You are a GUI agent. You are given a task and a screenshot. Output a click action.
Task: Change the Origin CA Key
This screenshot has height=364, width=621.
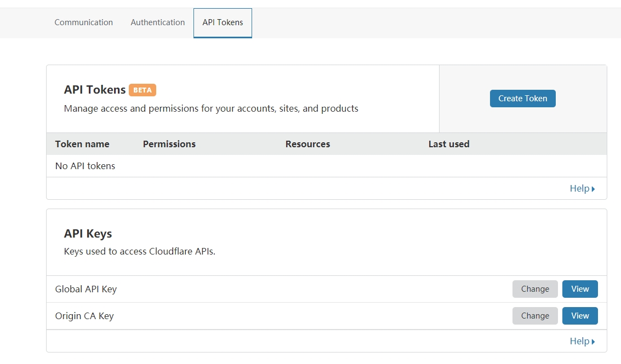(x=534, y=316)
